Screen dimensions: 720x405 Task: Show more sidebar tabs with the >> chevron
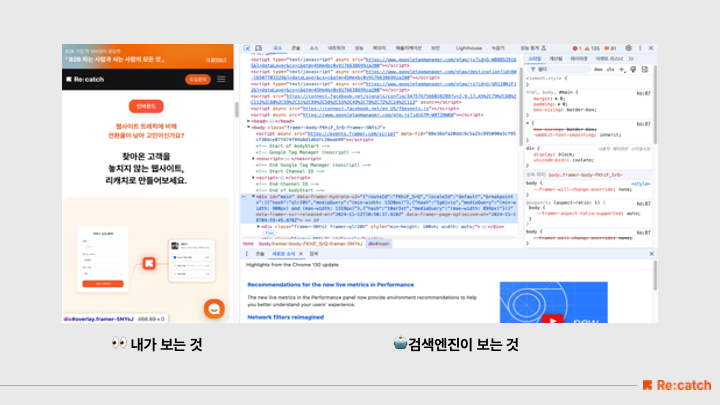point(631,59)
